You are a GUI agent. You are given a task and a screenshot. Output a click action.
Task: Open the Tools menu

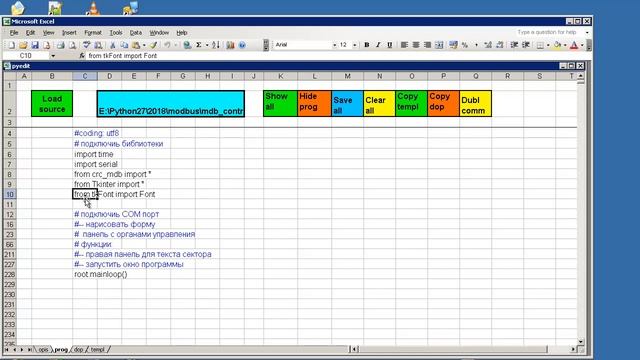click(116, 33)
